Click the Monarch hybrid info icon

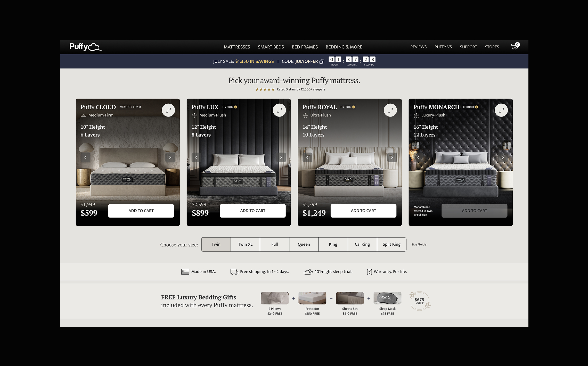click(477, 107)
